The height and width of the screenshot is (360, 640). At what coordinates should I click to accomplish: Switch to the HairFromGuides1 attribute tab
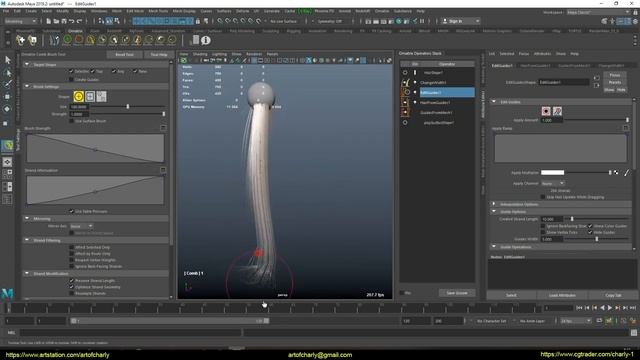point(535,65)
